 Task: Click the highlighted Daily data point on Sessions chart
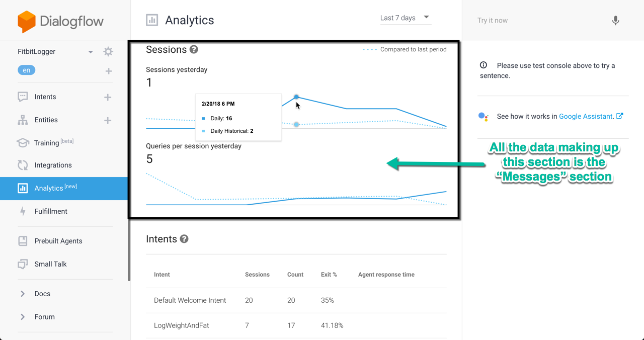(x=296, y=97)
